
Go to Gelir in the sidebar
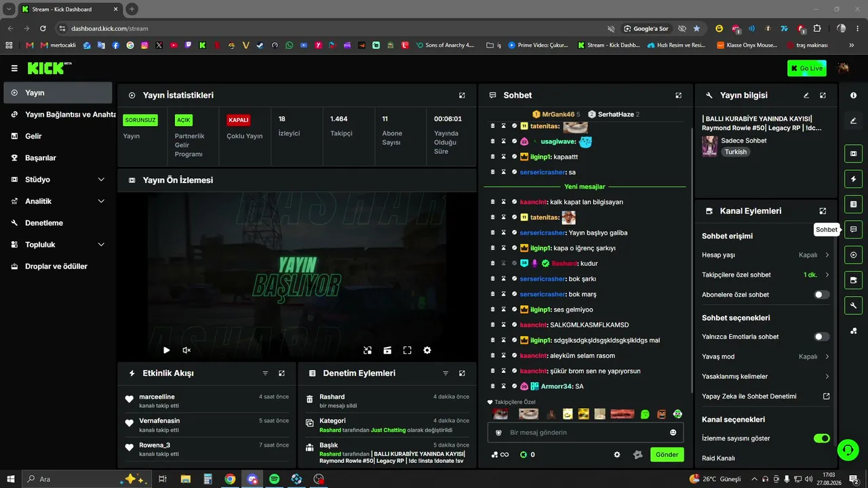click(58, 136)
